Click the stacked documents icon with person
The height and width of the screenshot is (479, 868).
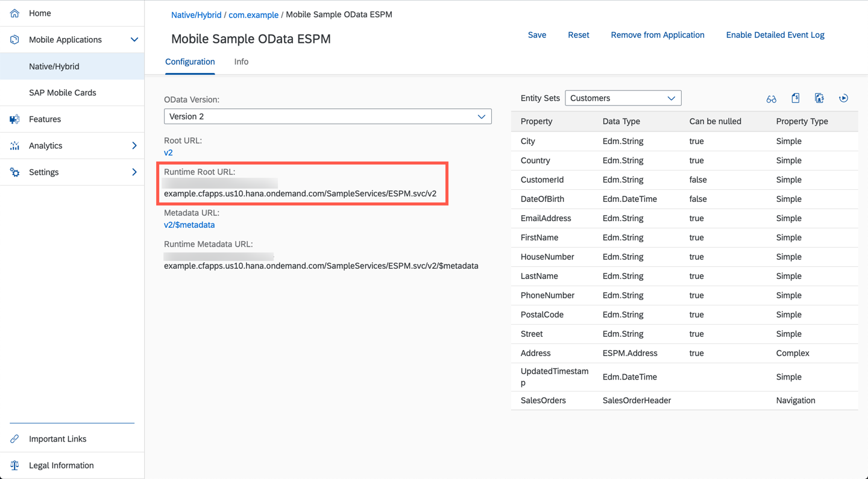[x=819, y=98]
